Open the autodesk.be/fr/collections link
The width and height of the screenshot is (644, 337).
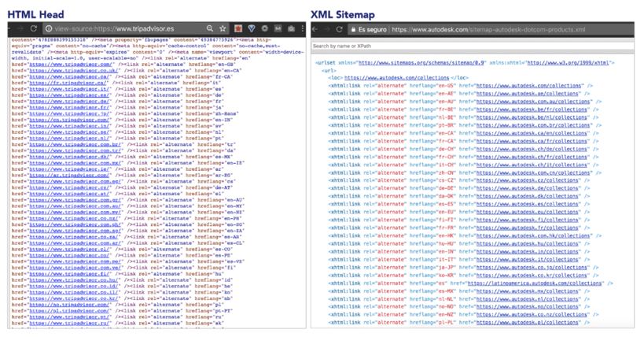(532, 109)
